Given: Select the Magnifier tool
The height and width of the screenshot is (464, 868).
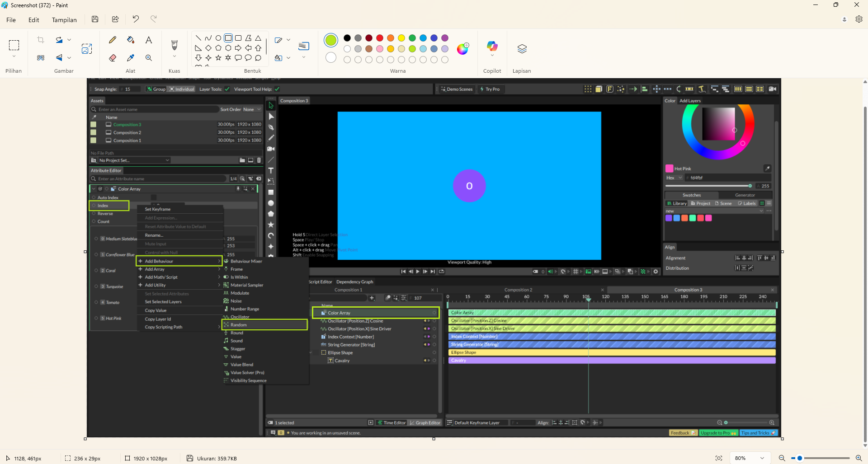Looking at the screenshot, I should [148, 58].
